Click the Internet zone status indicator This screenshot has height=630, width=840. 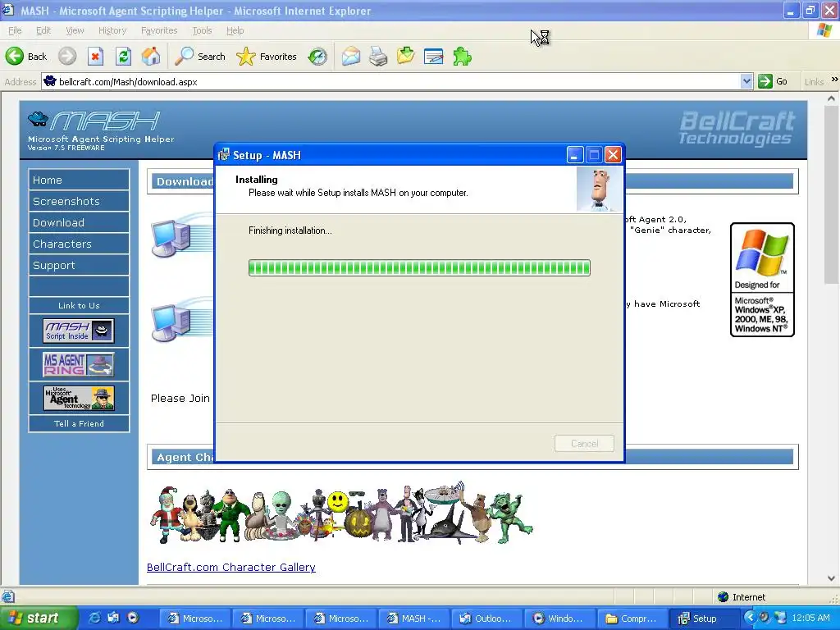pyautogui.click(x=743, y=597)
